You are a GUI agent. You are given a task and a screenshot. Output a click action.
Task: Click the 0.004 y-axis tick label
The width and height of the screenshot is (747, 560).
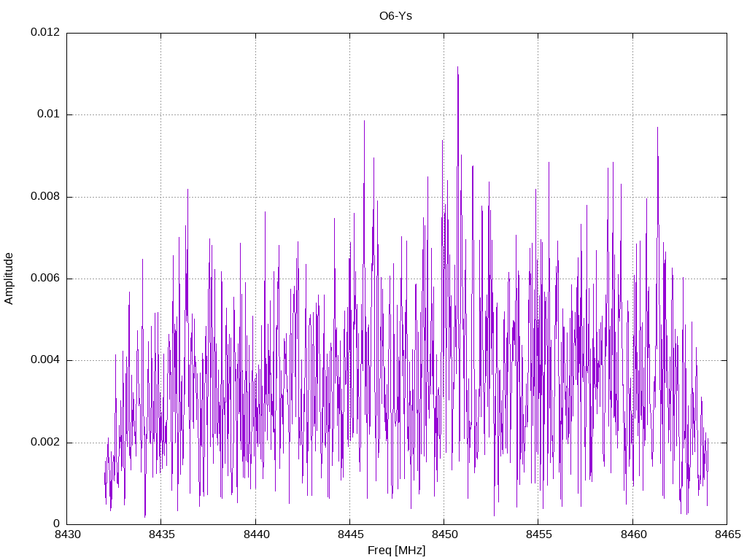(x=45, y=360)
